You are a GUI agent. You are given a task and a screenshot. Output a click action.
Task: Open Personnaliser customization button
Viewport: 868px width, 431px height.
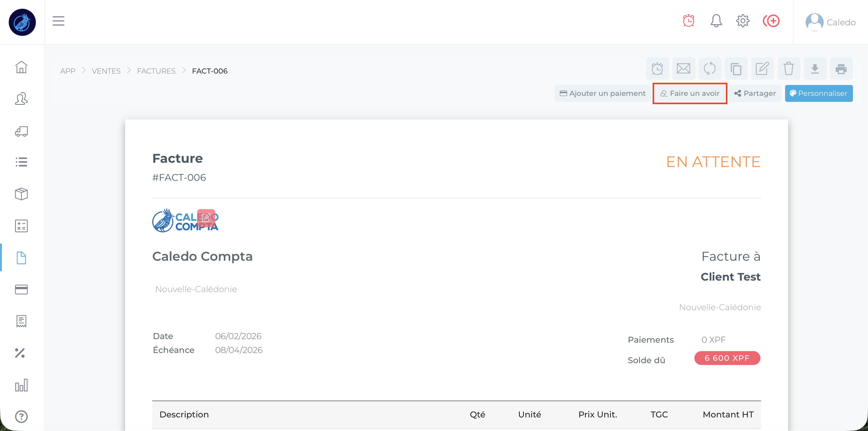(819, 93)
